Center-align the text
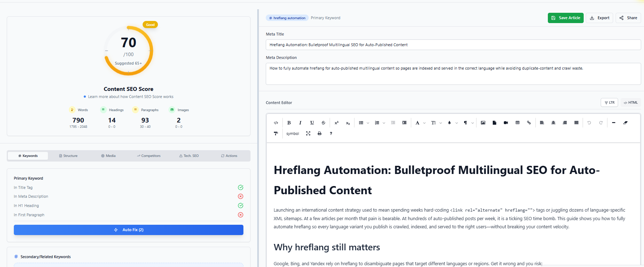This screenshot has height=267, width=644. (x=553, y=123)
